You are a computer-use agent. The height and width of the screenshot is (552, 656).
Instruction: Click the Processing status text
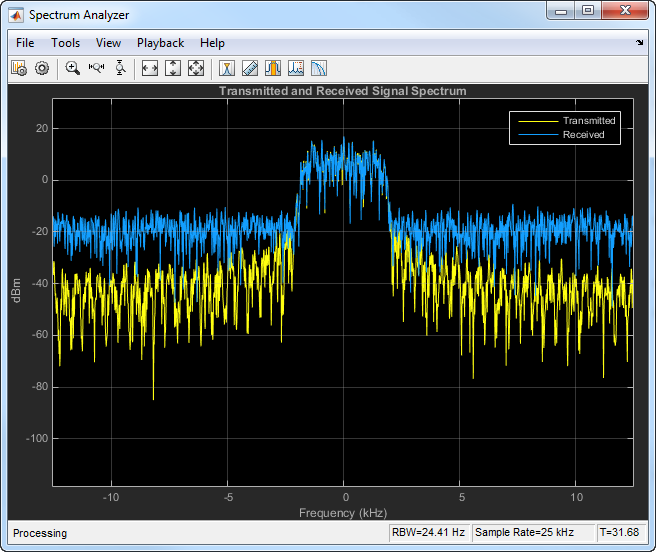[x=40, y=533]
